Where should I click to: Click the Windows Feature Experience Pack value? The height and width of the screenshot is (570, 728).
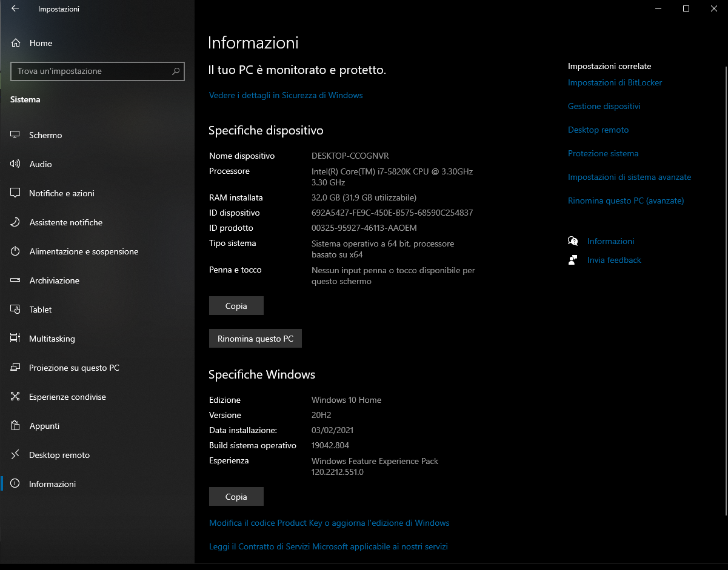pyautogui.click(x=375, y=466)
